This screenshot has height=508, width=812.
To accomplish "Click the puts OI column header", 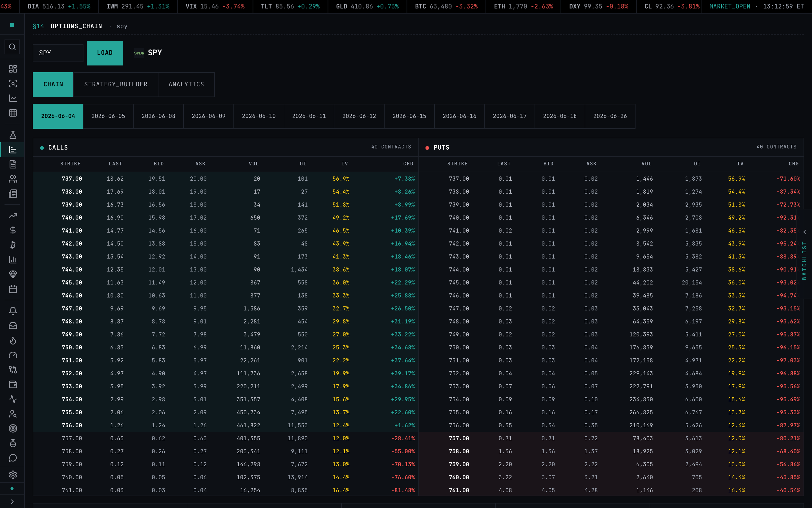I will click(697, 164).
